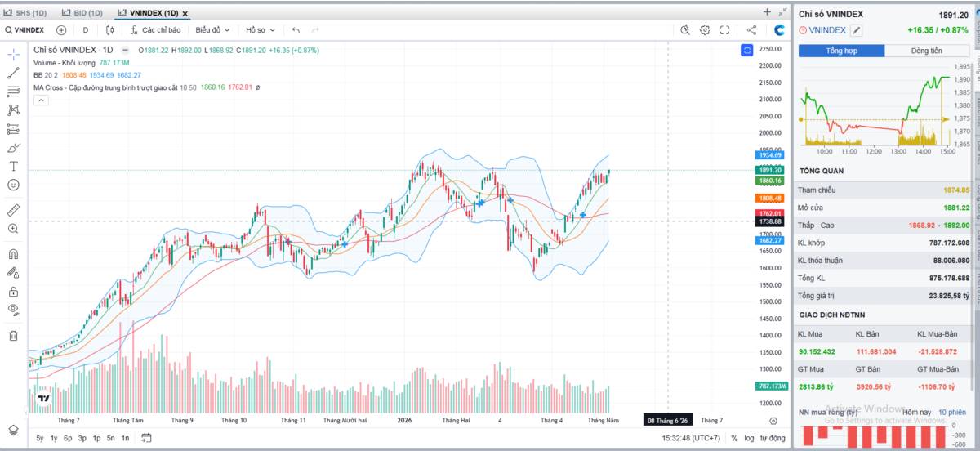Viewport: 980px width, 451px height.
Task: Set the 5y time range
Action: tap(40, 439)
